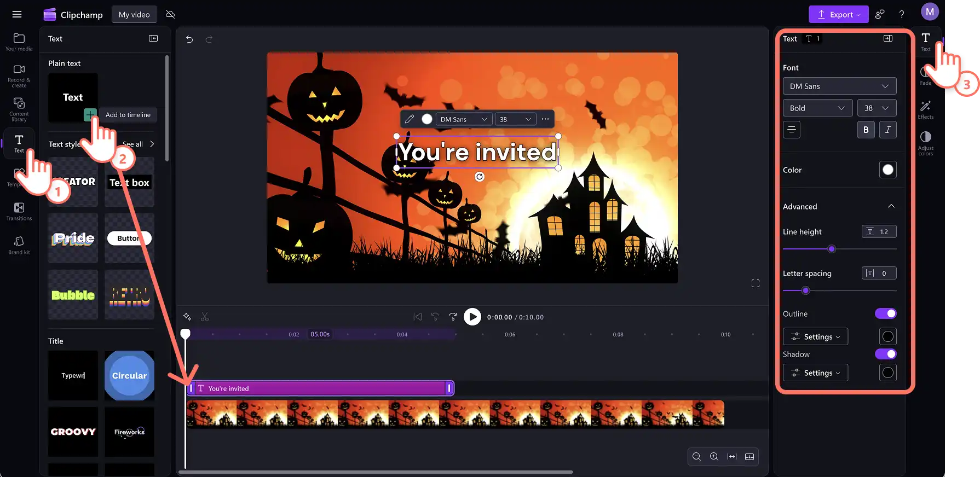Open Adjust colors panel

point(926,143)
